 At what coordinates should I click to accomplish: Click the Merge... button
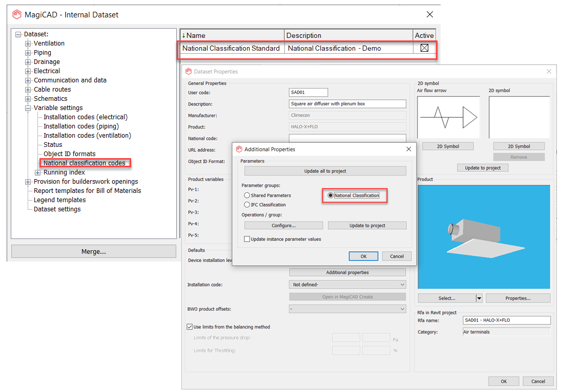93,251
